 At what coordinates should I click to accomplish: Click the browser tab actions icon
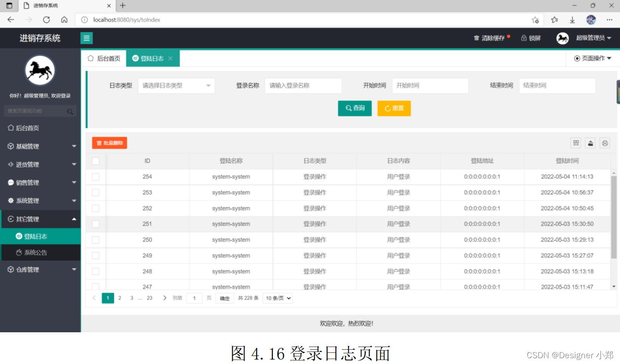[x=9, y=6]
